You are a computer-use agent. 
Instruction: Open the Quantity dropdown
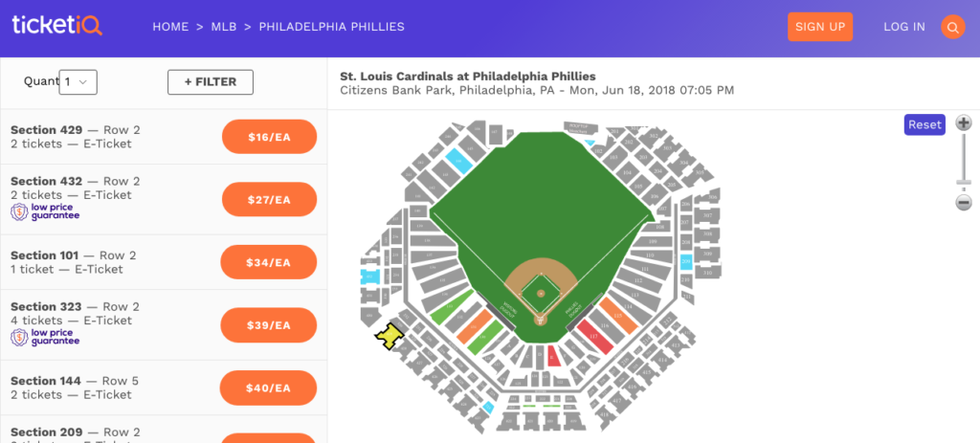point(78,82)
